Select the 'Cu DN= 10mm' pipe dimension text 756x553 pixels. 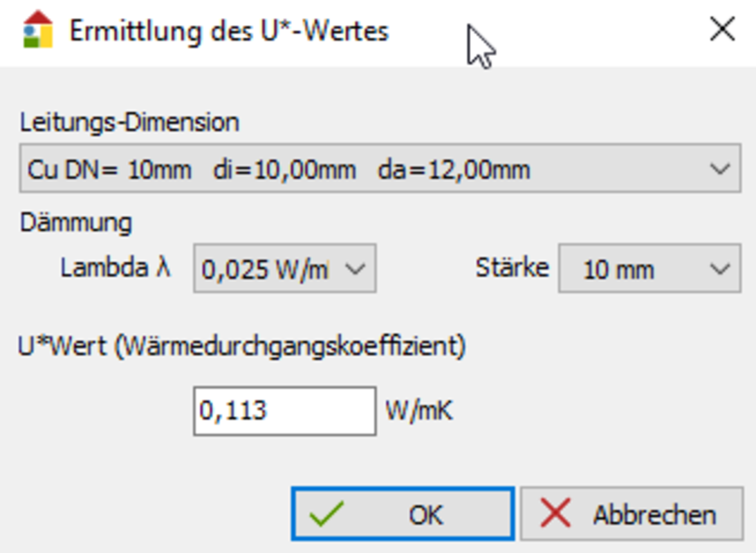coord(110,169)
